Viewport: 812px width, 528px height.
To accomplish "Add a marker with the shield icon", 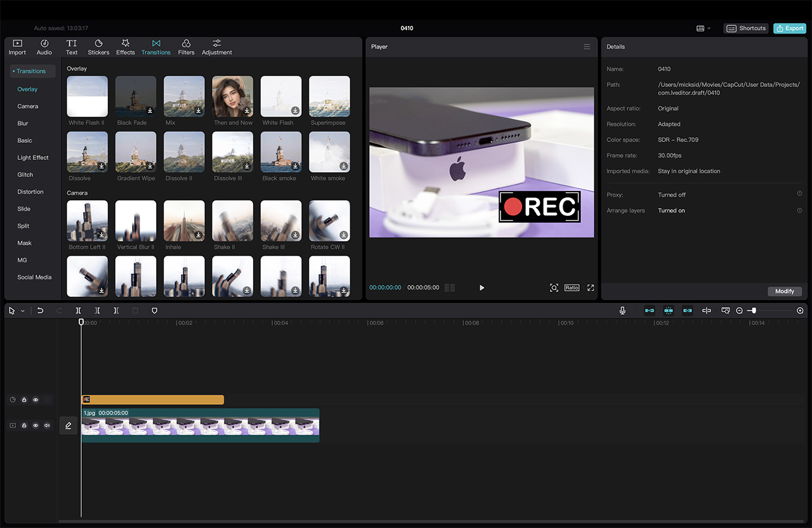I will pos(154,310).
